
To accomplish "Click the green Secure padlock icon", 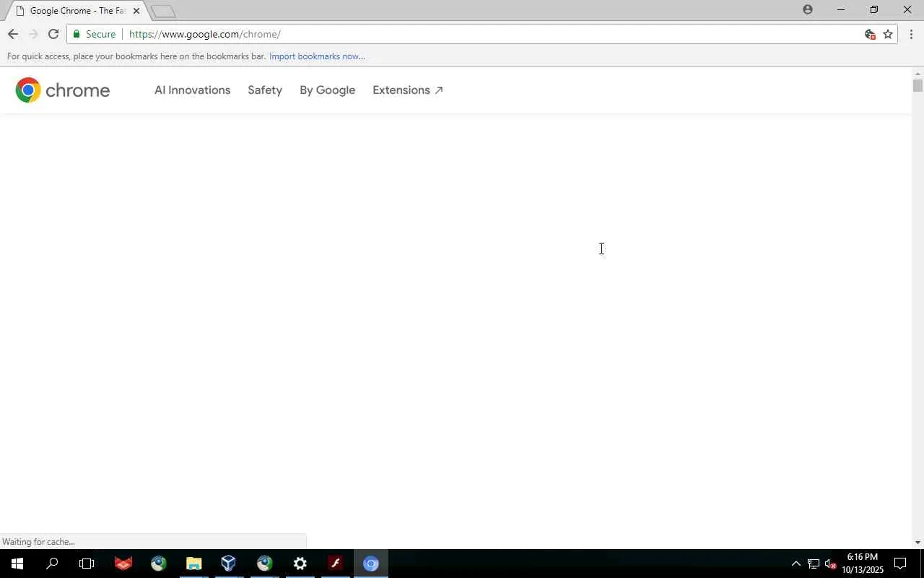I will (77, 34).
